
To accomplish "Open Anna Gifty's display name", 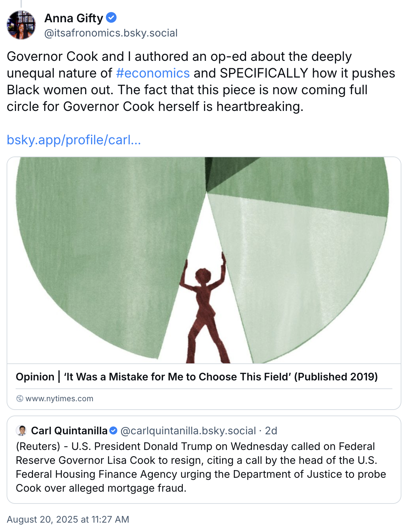I will click(74, 18).
